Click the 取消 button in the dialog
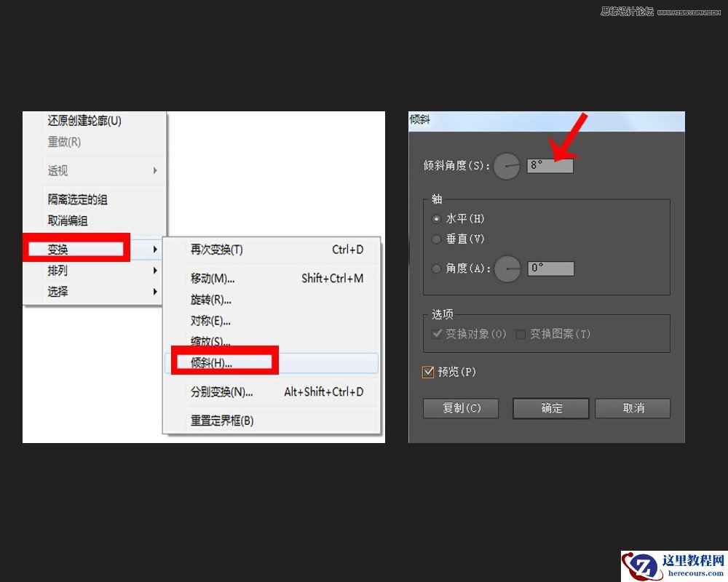The image size is (728, 582). [633, 408]
